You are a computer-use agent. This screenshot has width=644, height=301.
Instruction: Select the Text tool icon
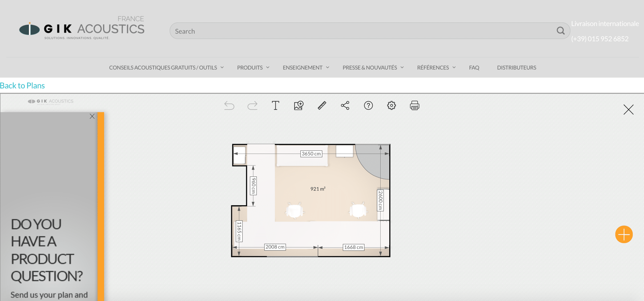[275, 106]
